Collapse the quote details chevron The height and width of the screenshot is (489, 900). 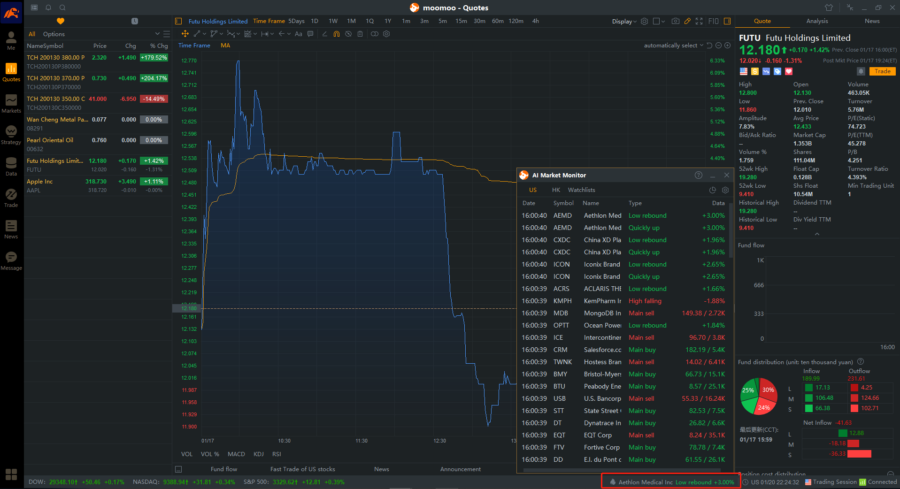point(817,234)
